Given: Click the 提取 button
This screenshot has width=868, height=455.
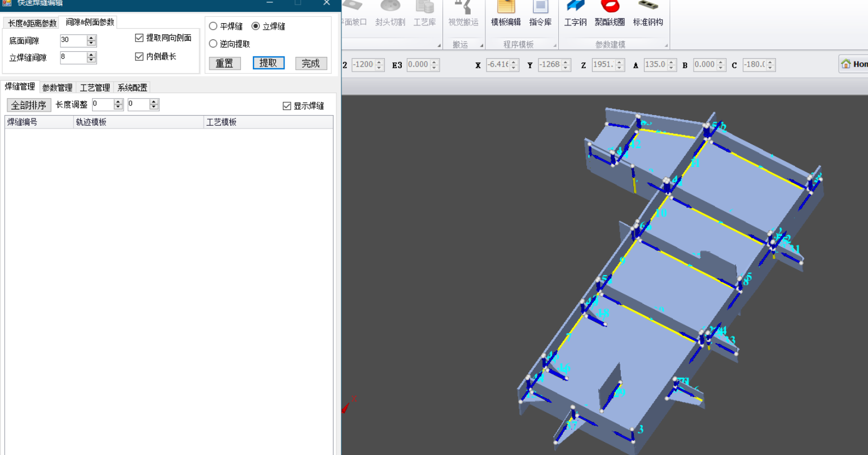Looking at the screenshot, I should click(x=268, y=63).
